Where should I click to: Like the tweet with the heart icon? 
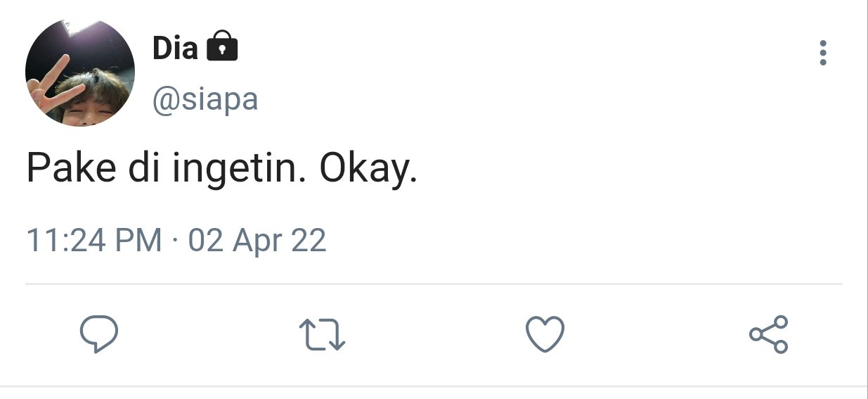click(545, 334)
